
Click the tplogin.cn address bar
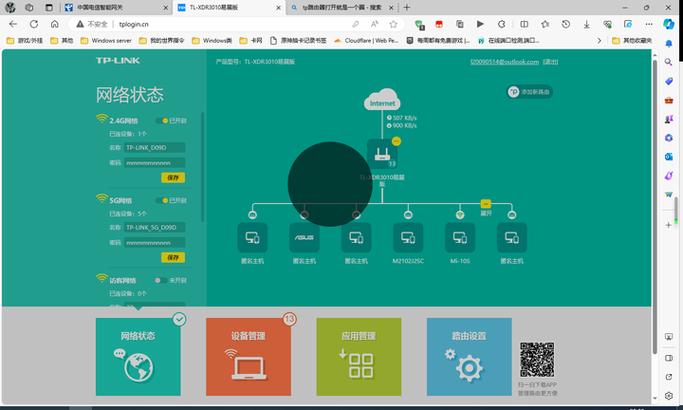click(235, 24)
